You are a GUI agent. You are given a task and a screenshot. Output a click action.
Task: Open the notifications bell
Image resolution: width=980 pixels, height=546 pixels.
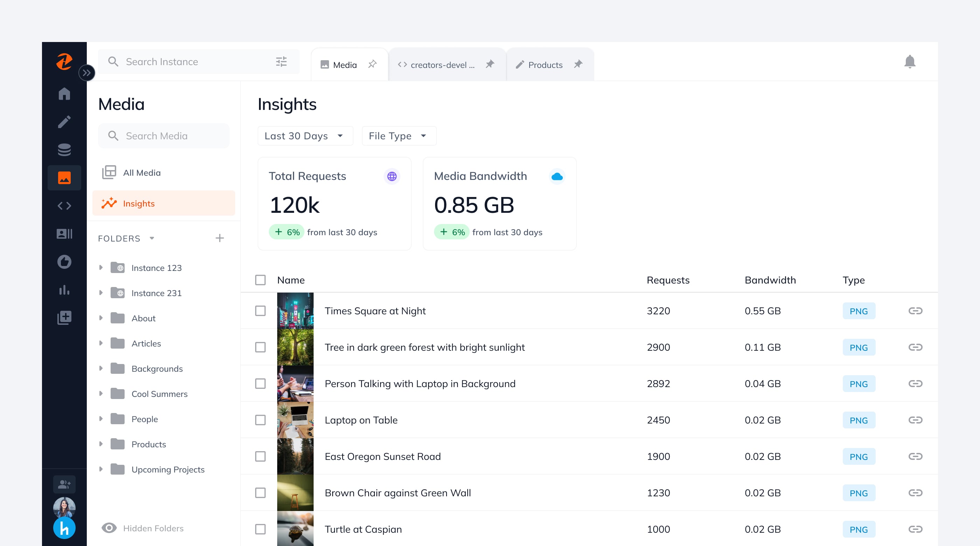coord(910,62)
